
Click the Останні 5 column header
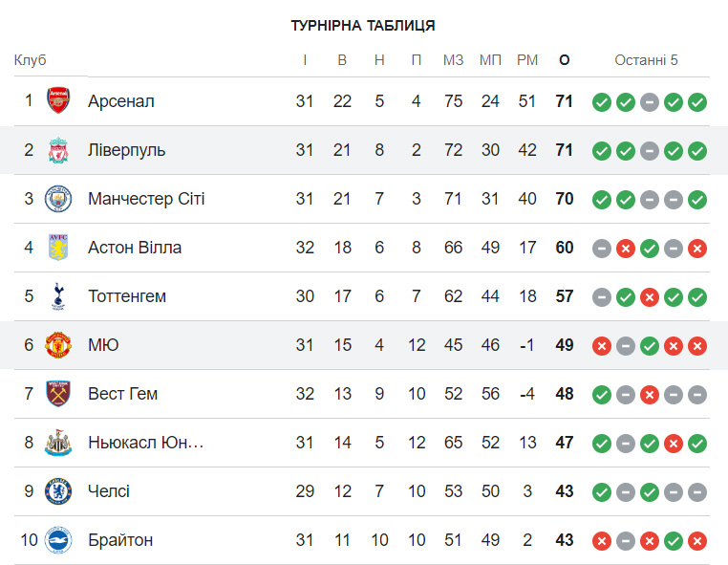click(x=646, y=60)
